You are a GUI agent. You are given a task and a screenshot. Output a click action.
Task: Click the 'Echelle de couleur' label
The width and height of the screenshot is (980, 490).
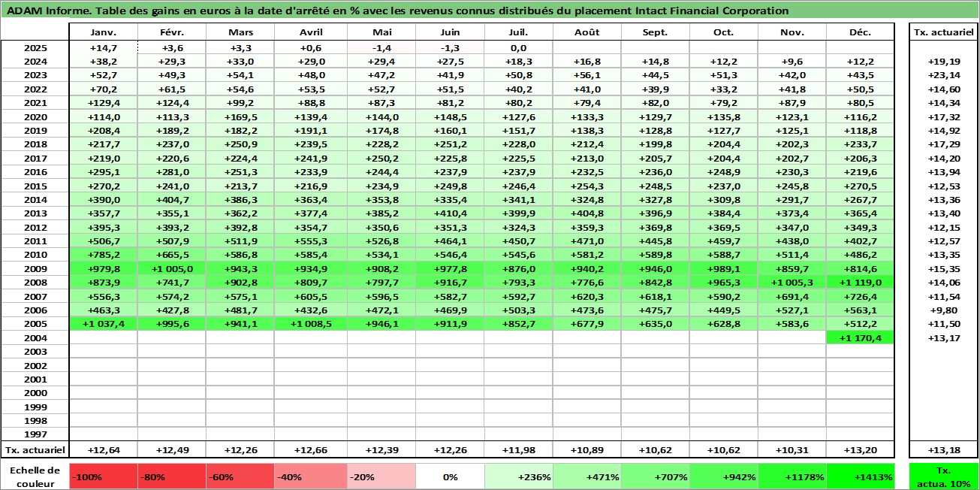[x=35, y=476]
